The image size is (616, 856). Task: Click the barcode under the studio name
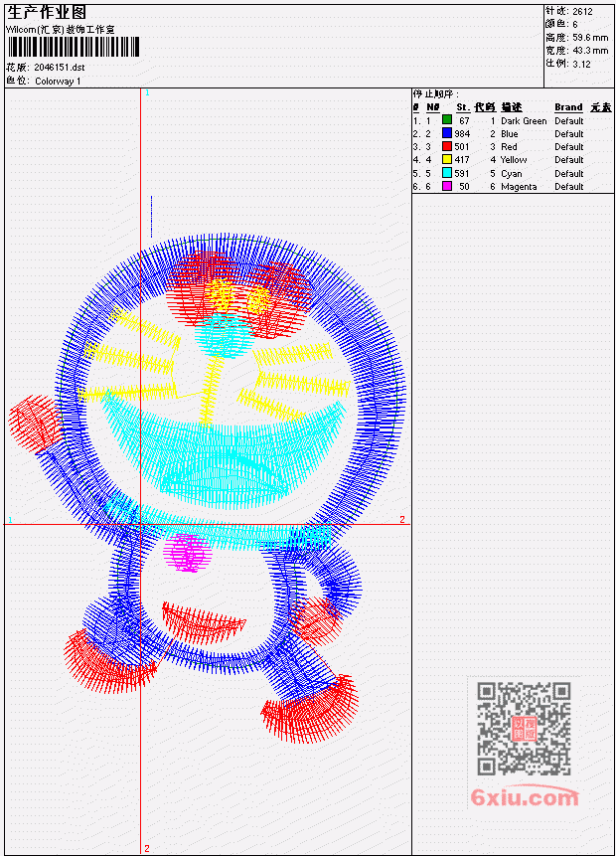tap(74, 47)
